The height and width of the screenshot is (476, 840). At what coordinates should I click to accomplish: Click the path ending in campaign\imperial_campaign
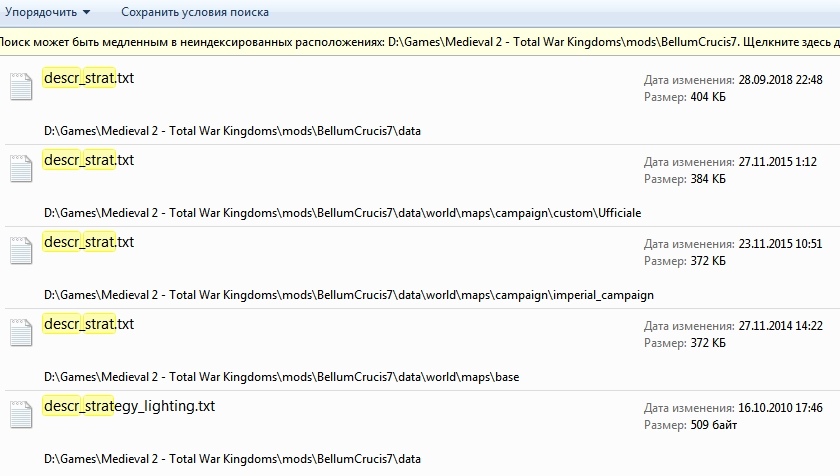(x=348, y=295)
